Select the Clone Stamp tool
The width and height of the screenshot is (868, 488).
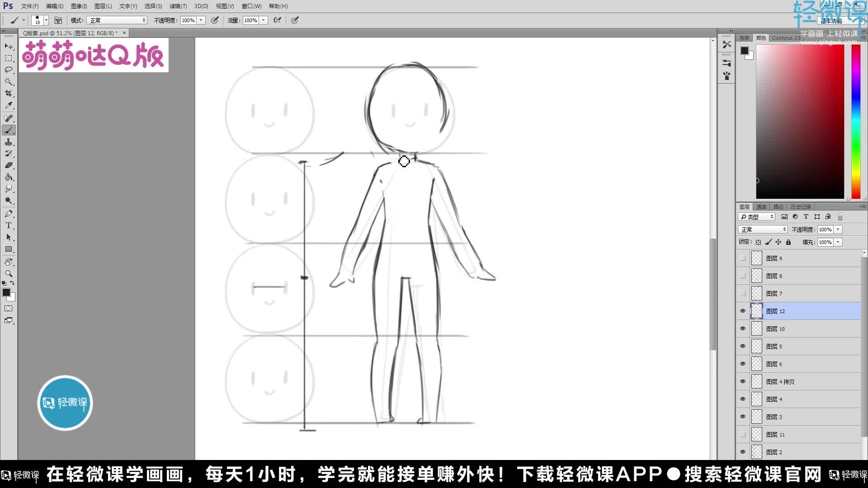click(x=9, y=141)
